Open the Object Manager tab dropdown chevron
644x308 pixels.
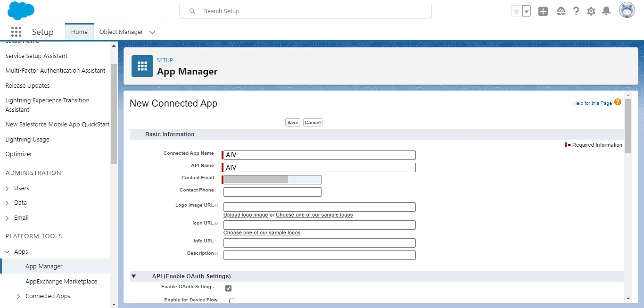152,32
